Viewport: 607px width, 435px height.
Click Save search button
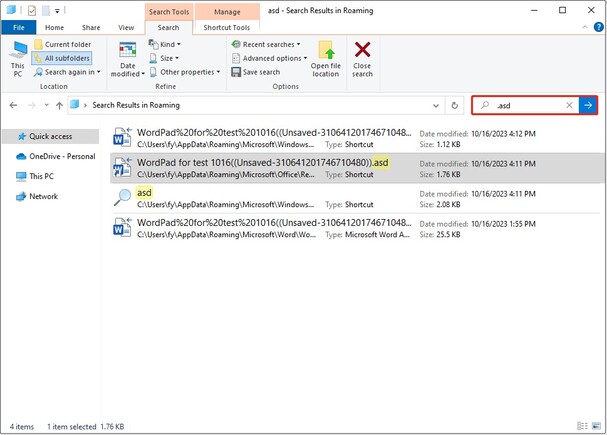[x=255, y=72]
